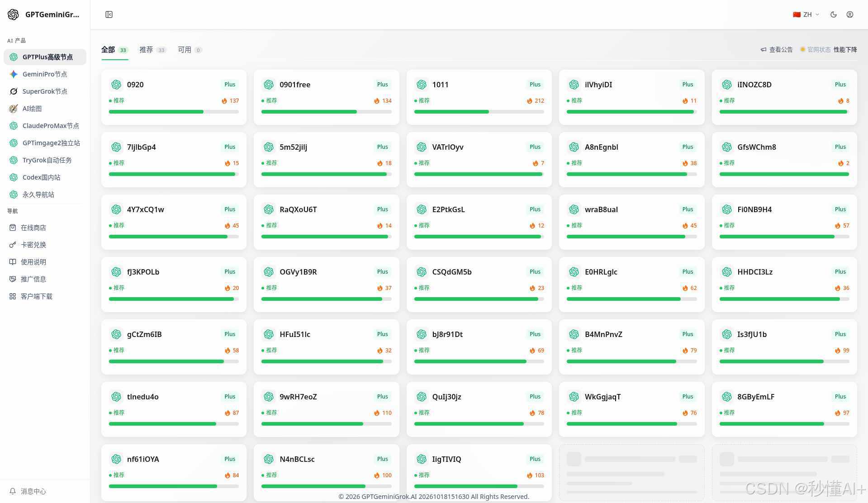Viewport: 868px width, 503px height.
Task: Select GPTPlus高级节点 in the sidebar
Action: click(45, 57)
